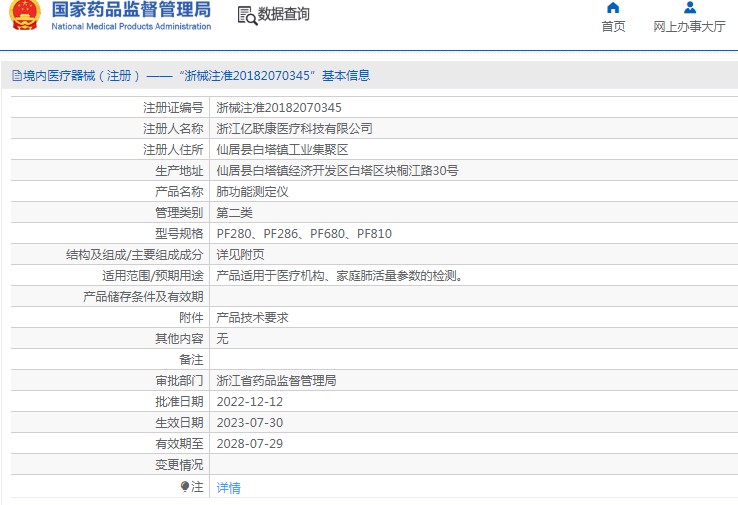
Task: Click expiry date 2028-07-29
Action: point(249,443)
